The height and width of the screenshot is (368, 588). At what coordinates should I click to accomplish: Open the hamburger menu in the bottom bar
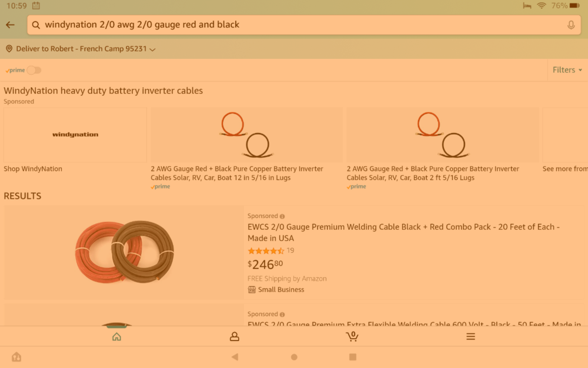tap(470, 336)
